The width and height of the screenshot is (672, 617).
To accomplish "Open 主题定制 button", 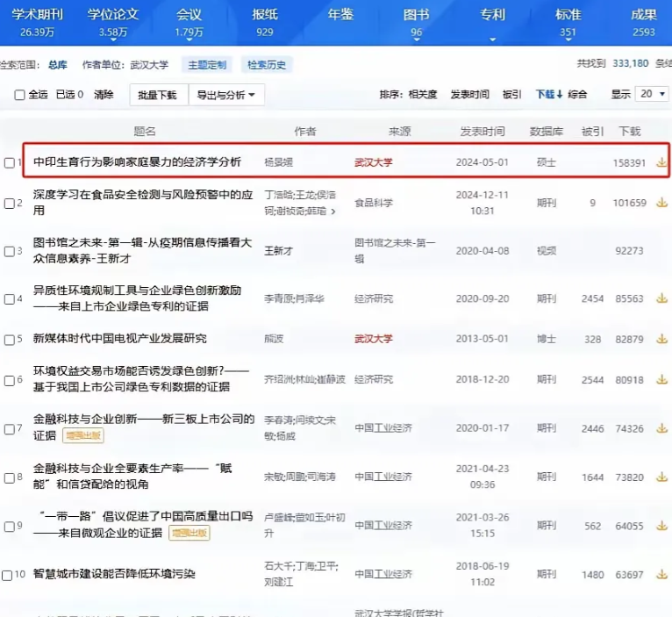I will [x=207, y=65].
